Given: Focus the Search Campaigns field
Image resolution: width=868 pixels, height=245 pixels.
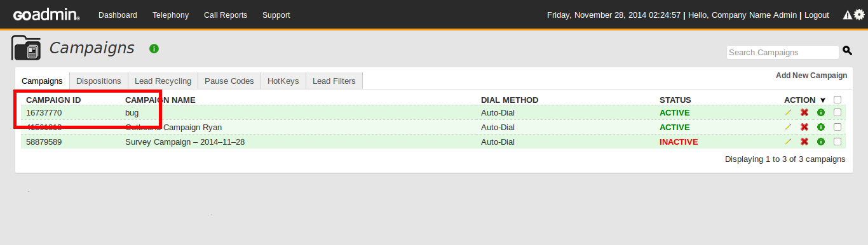Looking at the screenshot, I should point(783,52).
